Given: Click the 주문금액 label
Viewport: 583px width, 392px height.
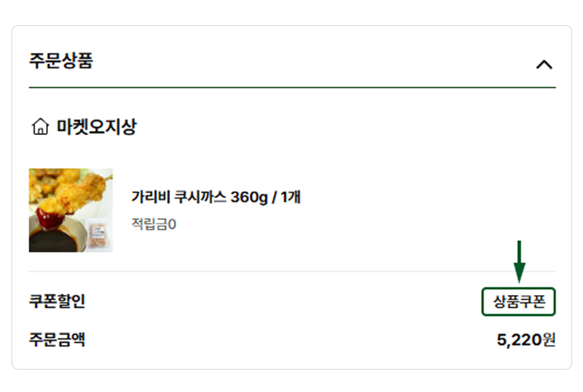Looking at the screenshot, I should (57, 339).
